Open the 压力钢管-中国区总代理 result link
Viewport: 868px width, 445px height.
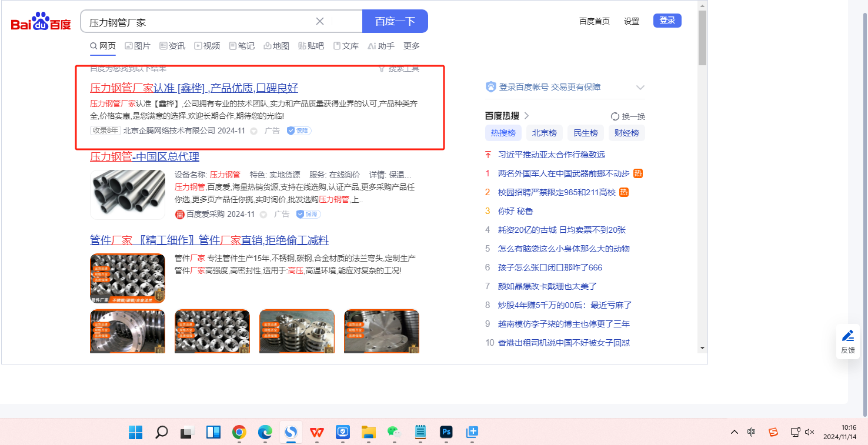(145, 157)
